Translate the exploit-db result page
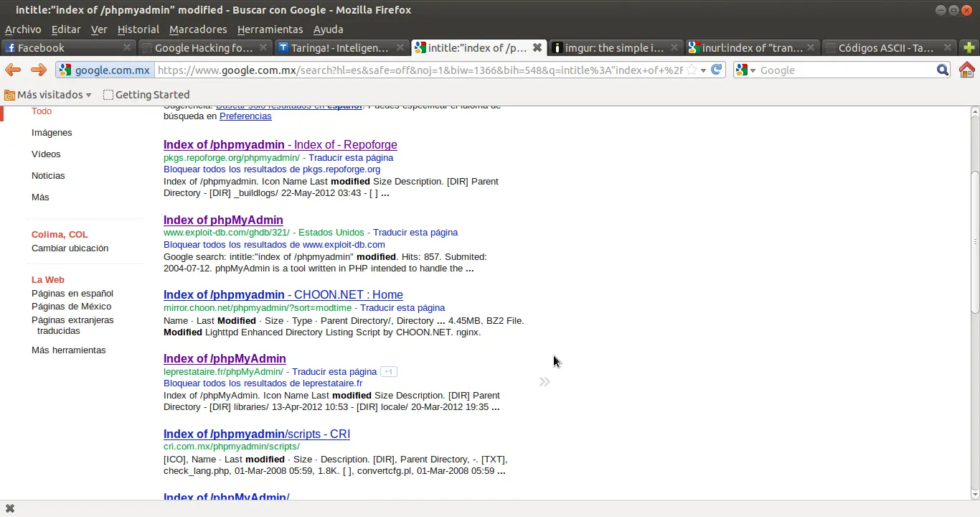This screenshot has height=517, width=980. [415, 233]
